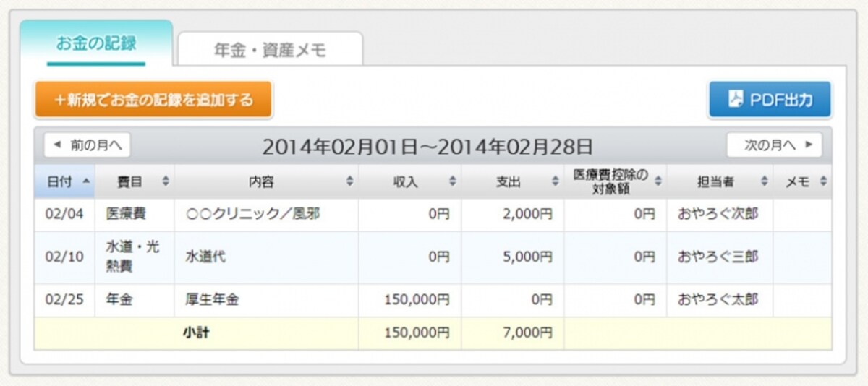Click the 医療費 category cell
868x386 pixels.
[x=135, y=215]
